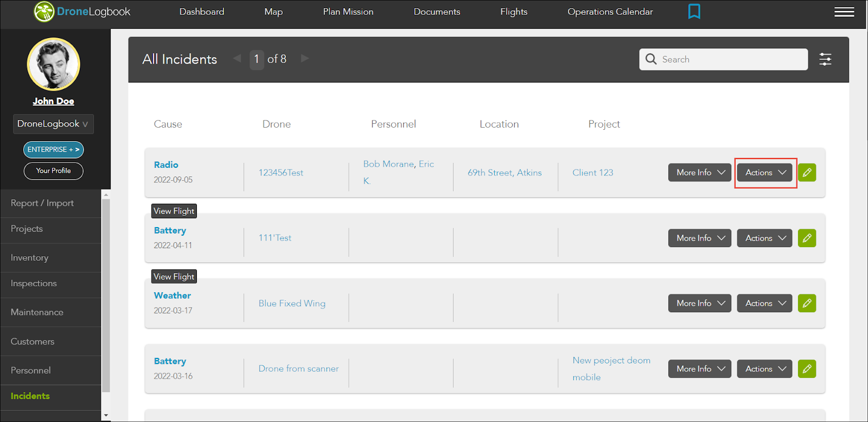Expand More Info for 111'Test incident
The width and height of the screenshot is (868, 422).
(x=700, y=238)
